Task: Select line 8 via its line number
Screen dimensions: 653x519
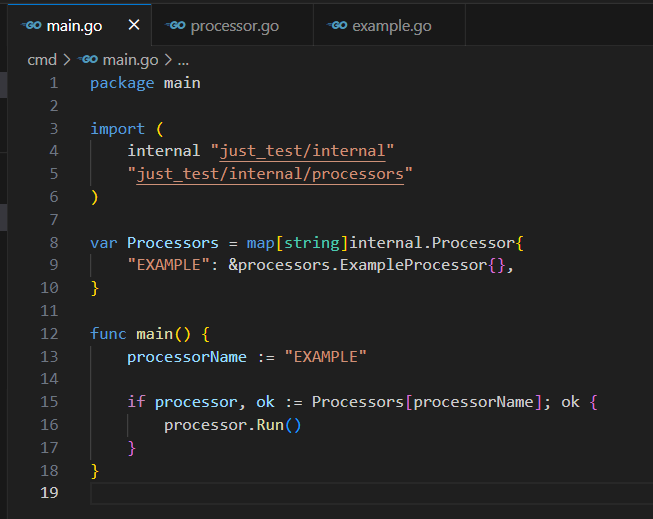Action: click(x=53, y=243)
